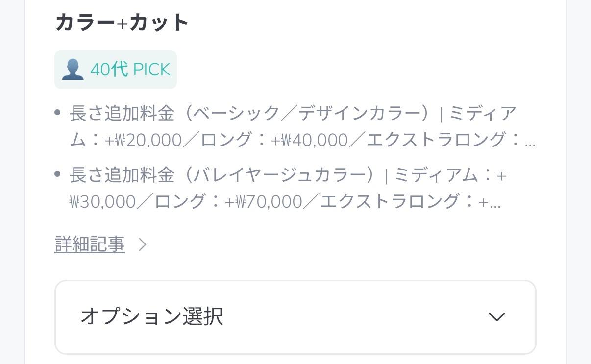Click エクストラロング in the balayage line
591x364 pixels.
(390, 202)
